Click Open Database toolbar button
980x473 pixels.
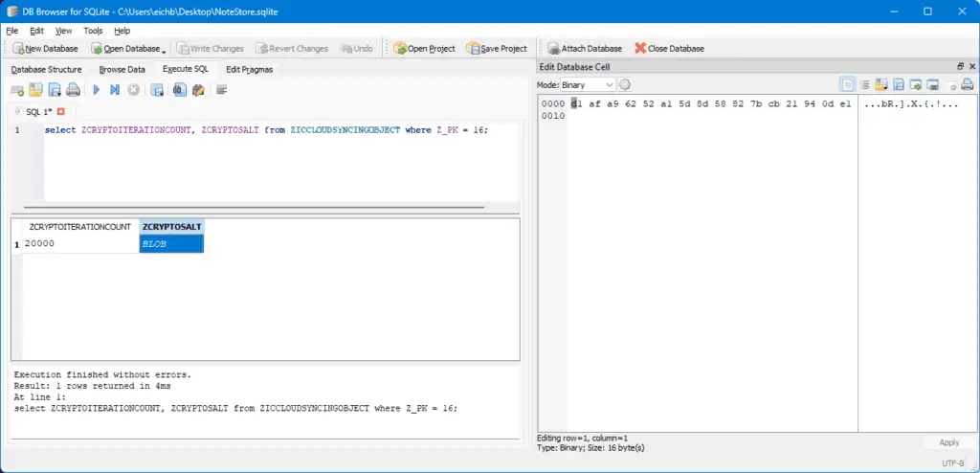125,48
